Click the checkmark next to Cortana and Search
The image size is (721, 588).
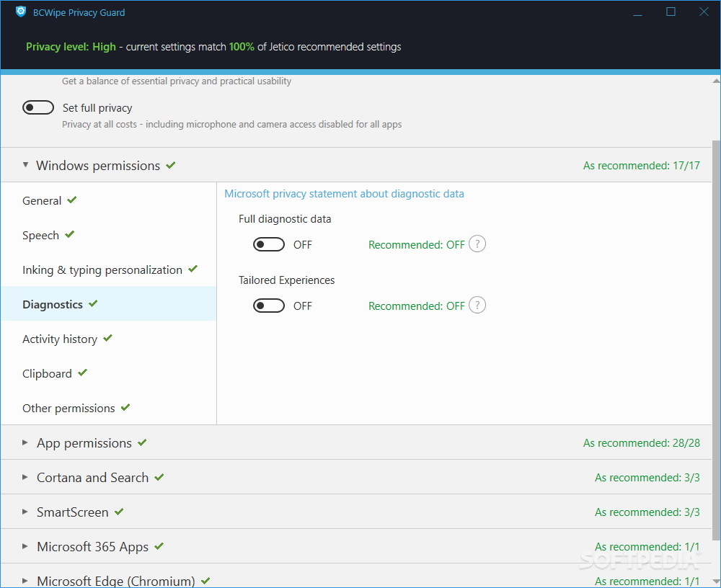point(159,477)
